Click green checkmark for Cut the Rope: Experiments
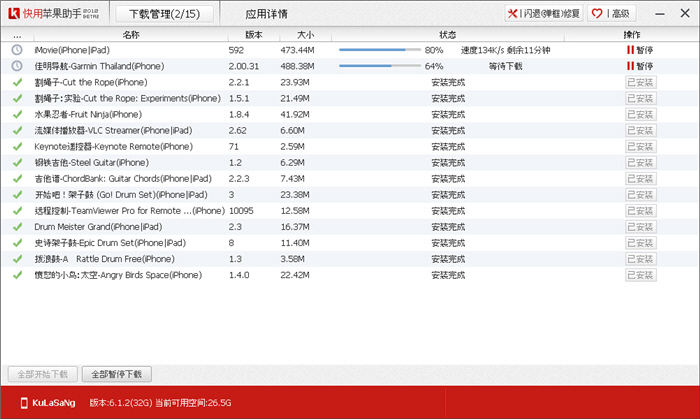This screenshot has width=700, height=419. click(x=17, y=98)
